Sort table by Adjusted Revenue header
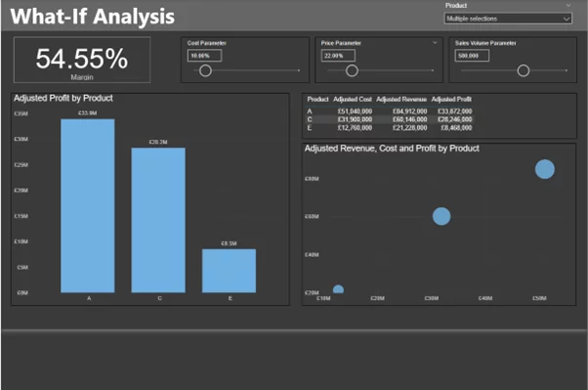The image size is (588, 390). point(401,99)
